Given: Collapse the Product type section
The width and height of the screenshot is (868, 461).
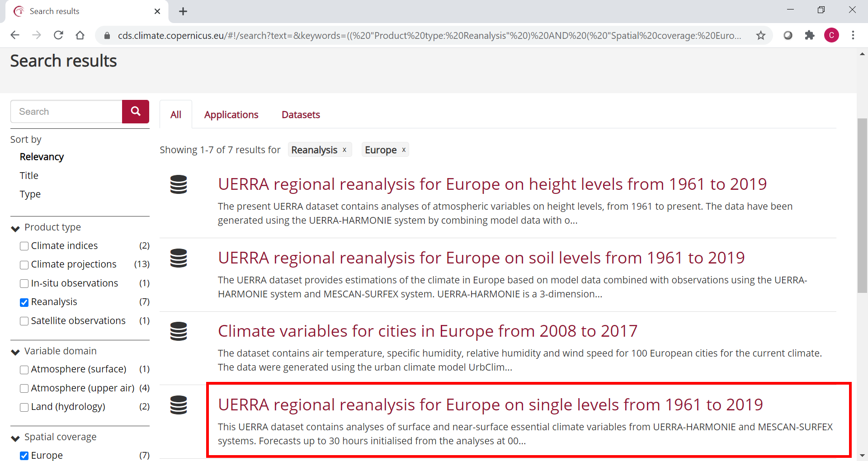Looking at the screenshot, I should 15,228.
